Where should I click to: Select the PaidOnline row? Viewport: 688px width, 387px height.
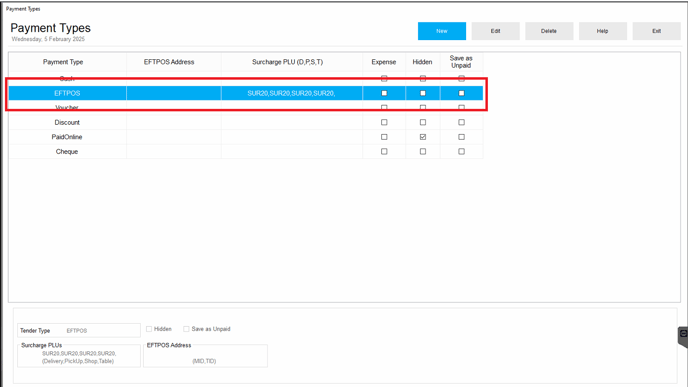coord(246,137)
